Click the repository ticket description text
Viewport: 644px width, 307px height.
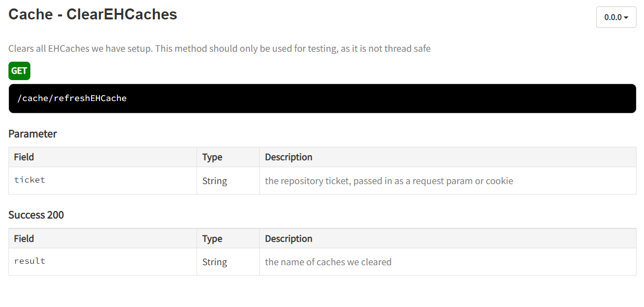click(389, 181)
